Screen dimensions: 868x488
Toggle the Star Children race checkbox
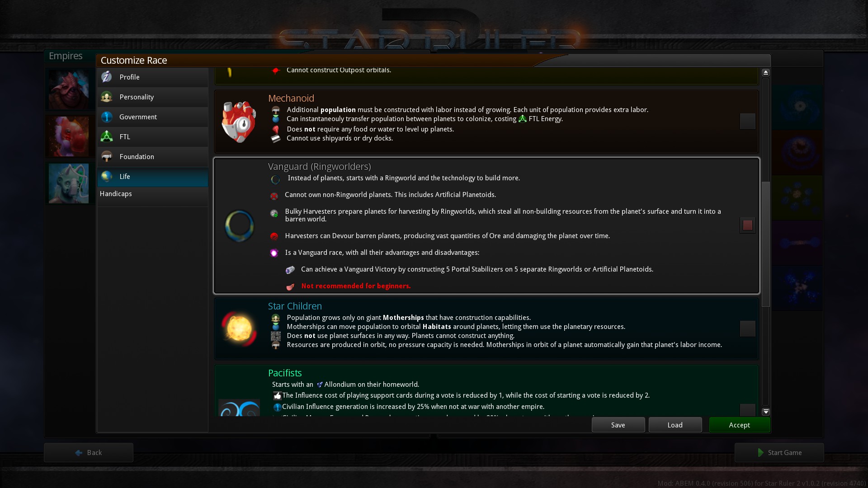point(747,328)
